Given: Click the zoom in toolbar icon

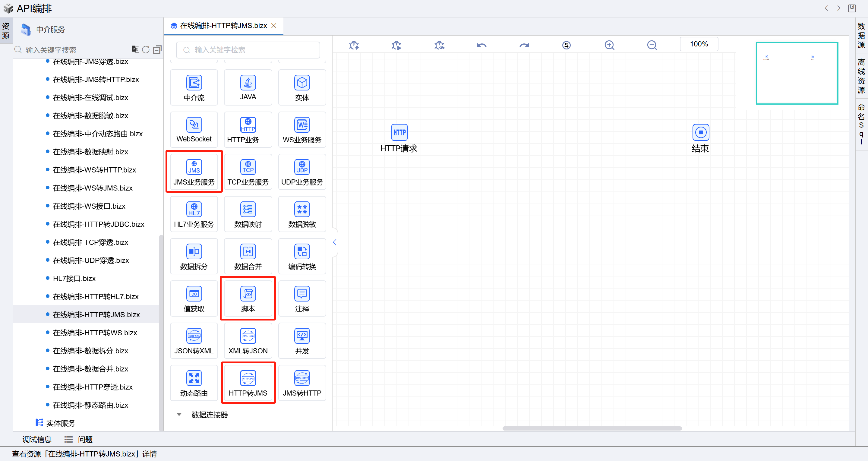Looking at the screenshot, I should [x=609, y=45].
